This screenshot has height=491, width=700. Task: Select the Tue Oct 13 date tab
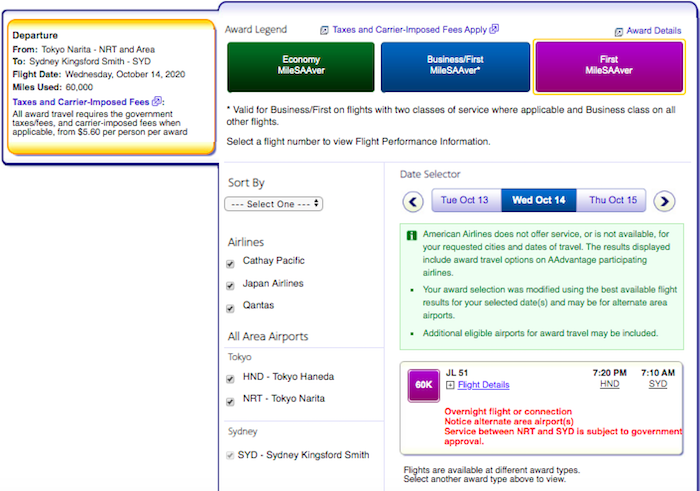tap(465, 200)
